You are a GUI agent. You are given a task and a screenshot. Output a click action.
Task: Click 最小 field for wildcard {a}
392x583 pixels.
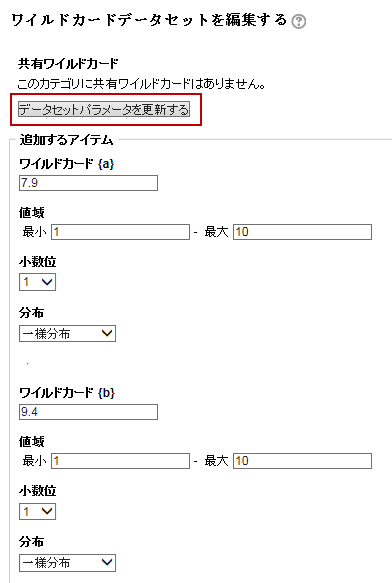click(121, 232)
